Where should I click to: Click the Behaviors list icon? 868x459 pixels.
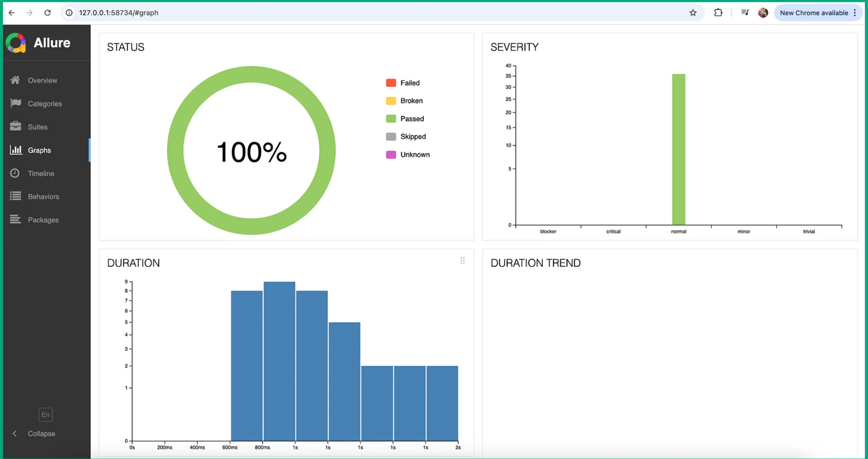tap(15, 196)
